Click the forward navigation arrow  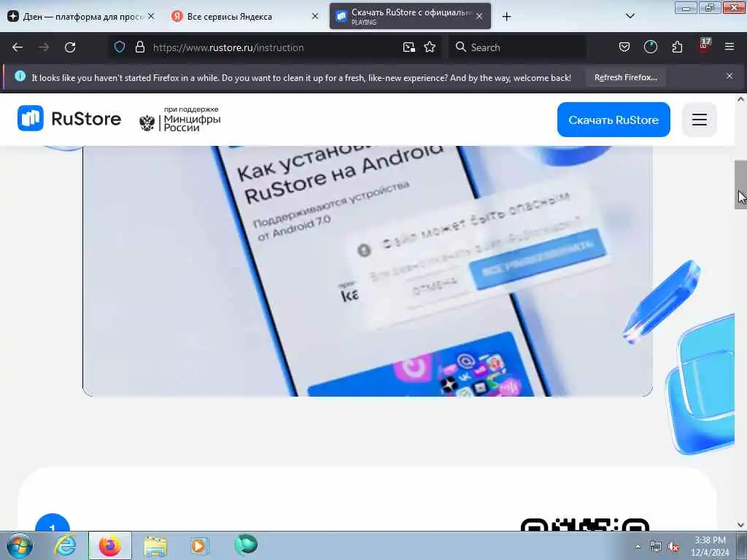coord(44,47)
